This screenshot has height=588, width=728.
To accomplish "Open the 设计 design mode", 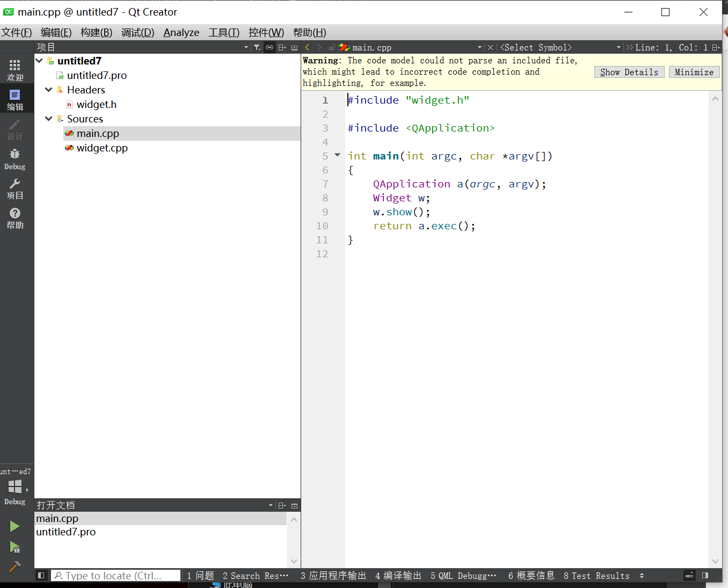I will click(15, 130).
